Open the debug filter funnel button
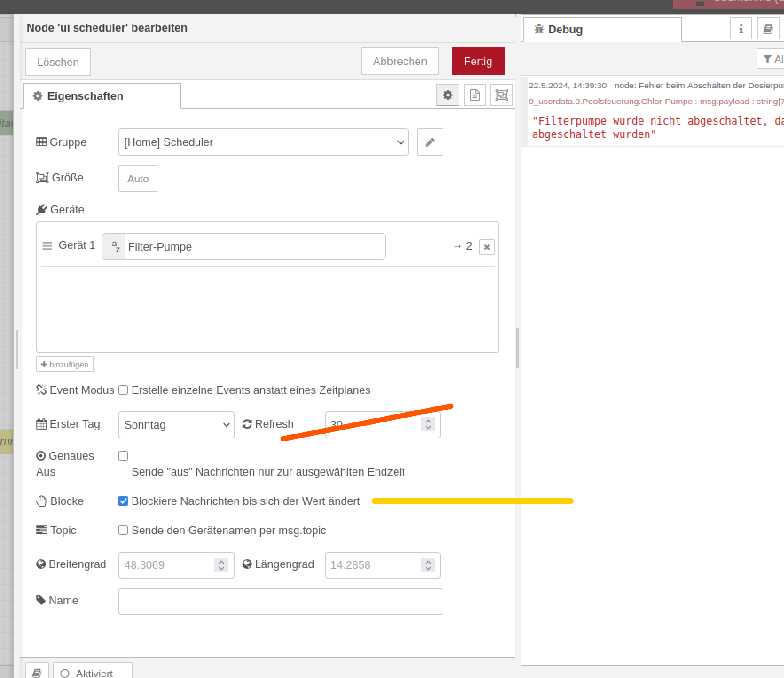This screenshot has height=678, width=784. tap(771, 59)
